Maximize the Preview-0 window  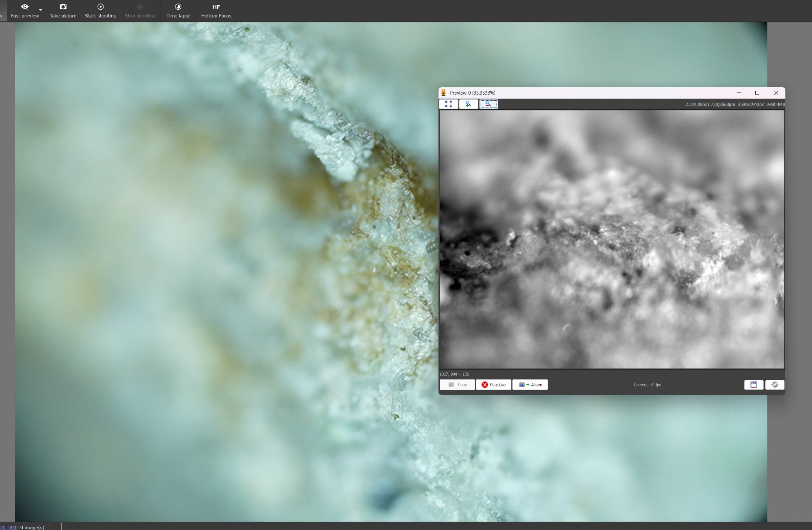757,93
